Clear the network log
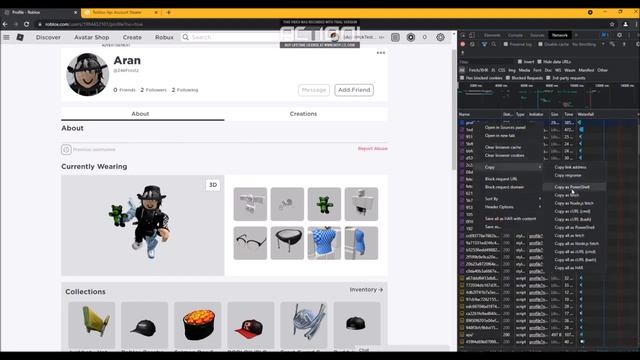 tap(473, 44)
